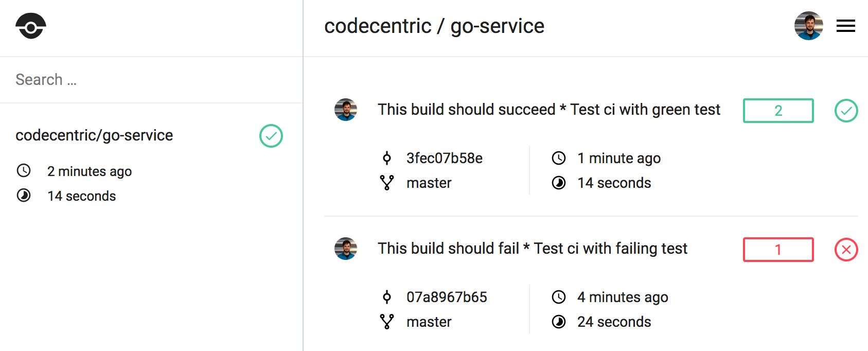Viewport: 868px width, 351px height.
Task: Click the clock icon beside 4 minutes ago
Action: (x=559, y=297)
